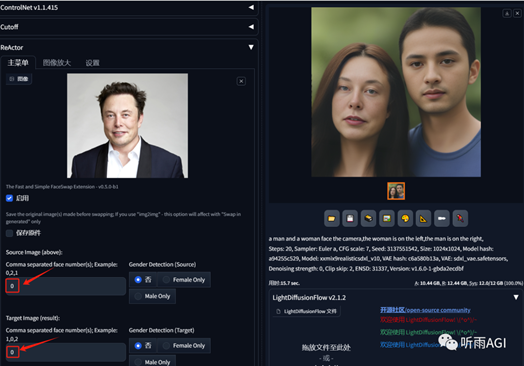Remove the ReActor source face image
This screenshot has width=524, height=366.
click(x=241, y=81)
